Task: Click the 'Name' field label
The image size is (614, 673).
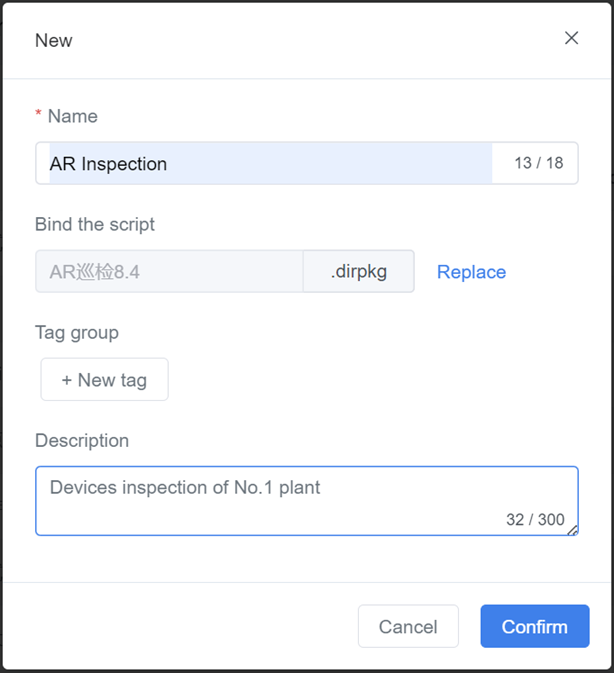Action: coord(73,116)
